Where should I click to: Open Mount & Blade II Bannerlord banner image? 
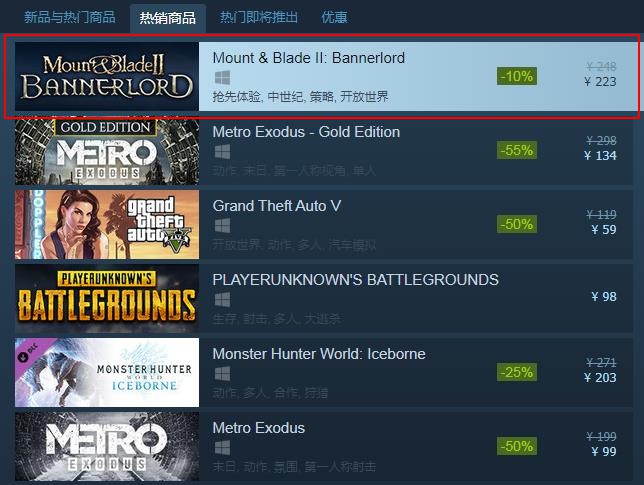click(107, 76)
